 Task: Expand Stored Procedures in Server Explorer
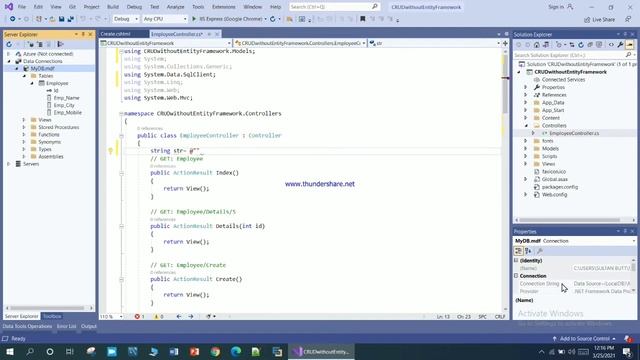24,127
